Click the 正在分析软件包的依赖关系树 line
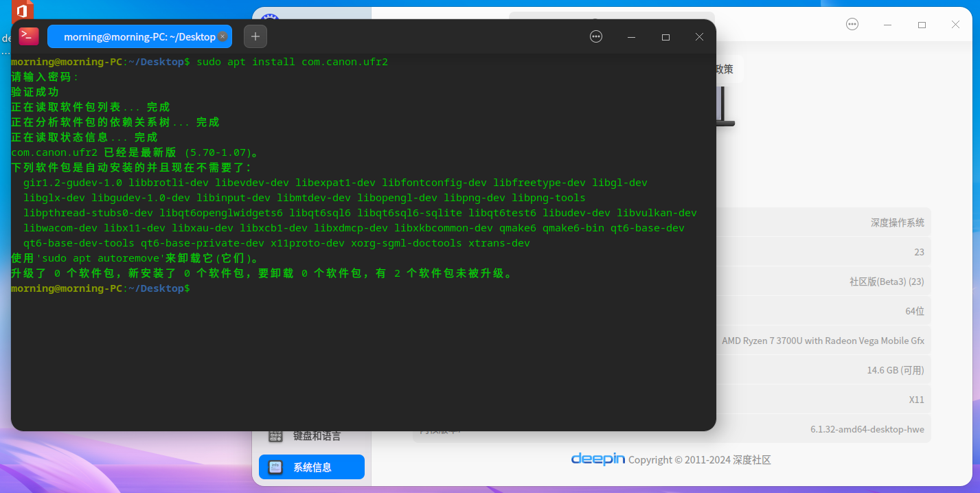Image resolution: width=980 pixels, height=493 pixels. click(x=115, y=122)
